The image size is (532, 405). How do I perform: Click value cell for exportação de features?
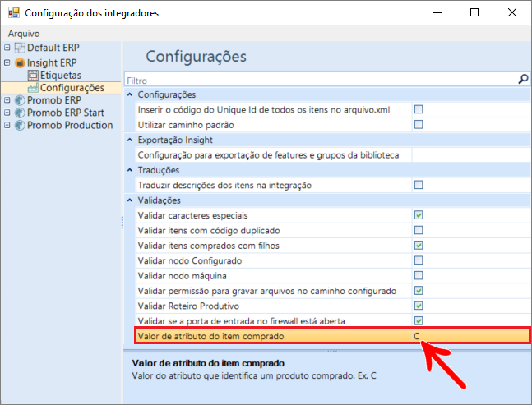471,155
